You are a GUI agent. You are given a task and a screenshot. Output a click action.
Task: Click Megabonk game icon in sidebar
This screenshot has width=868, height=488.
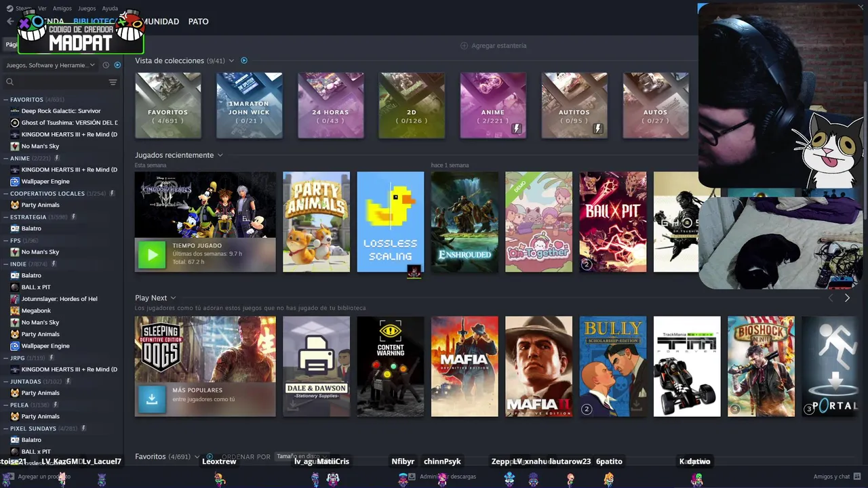15,310
